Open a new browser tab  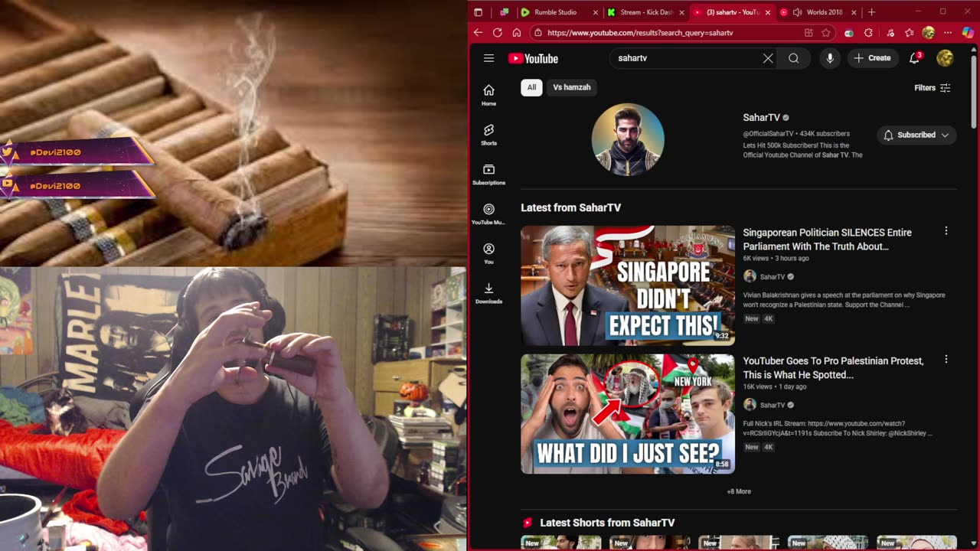tap(871, 12)
